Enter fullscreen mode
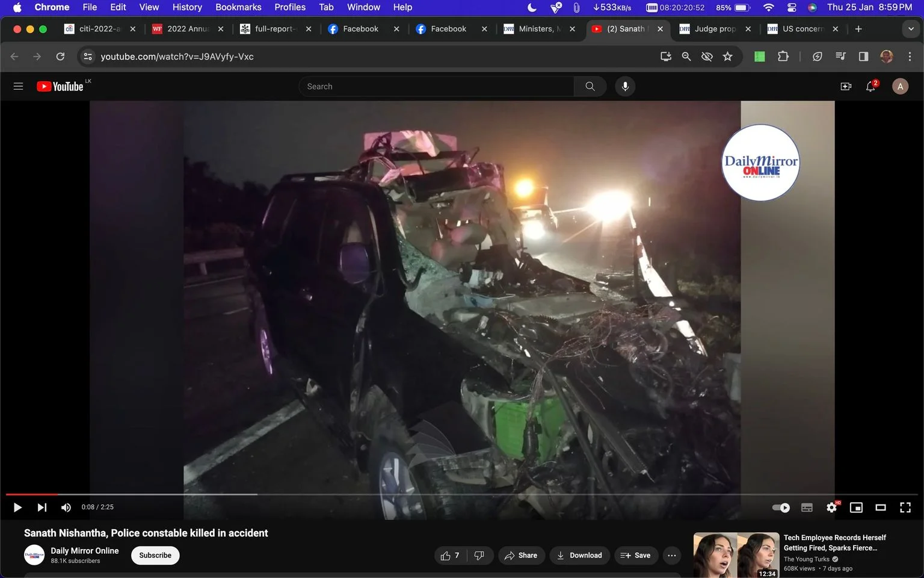The image size is (924, 578). [x=905, y=508]
